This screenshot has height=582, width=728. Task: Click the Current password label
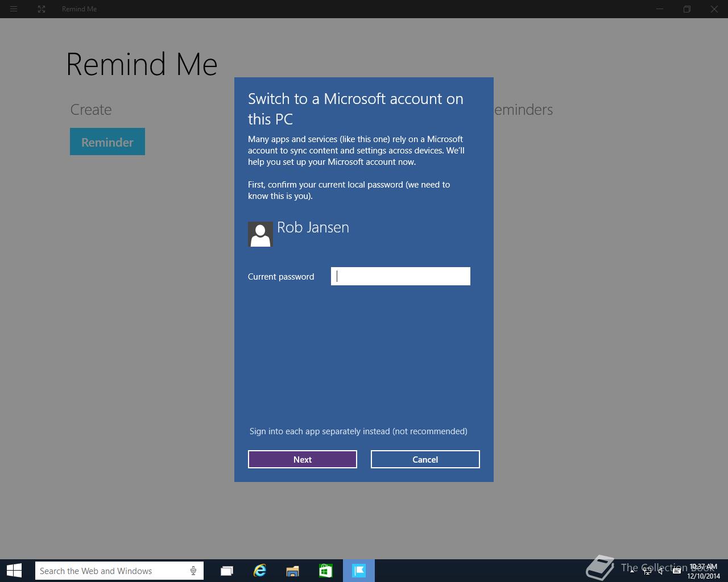point(281,277)
